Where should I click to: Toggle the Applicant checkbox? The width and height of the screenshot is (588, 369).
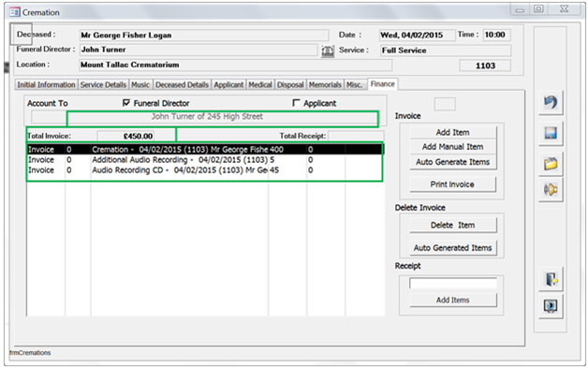[x=296, y=103]
